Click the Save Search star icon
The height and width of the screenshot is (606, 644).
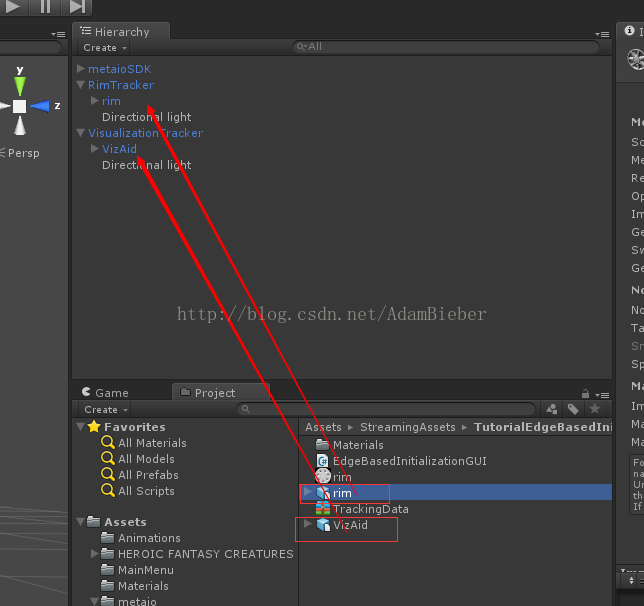[594, 409]
